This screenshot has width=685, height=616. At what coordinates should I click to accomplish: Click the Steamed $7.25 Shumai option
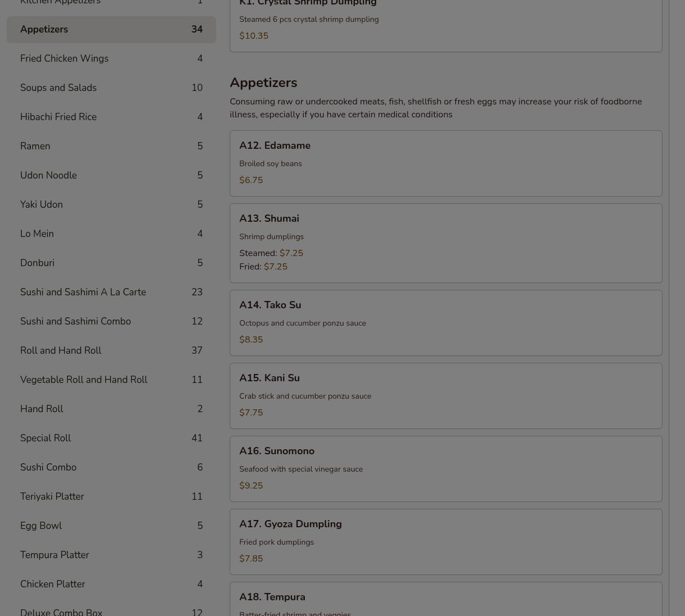pos(271,253)
